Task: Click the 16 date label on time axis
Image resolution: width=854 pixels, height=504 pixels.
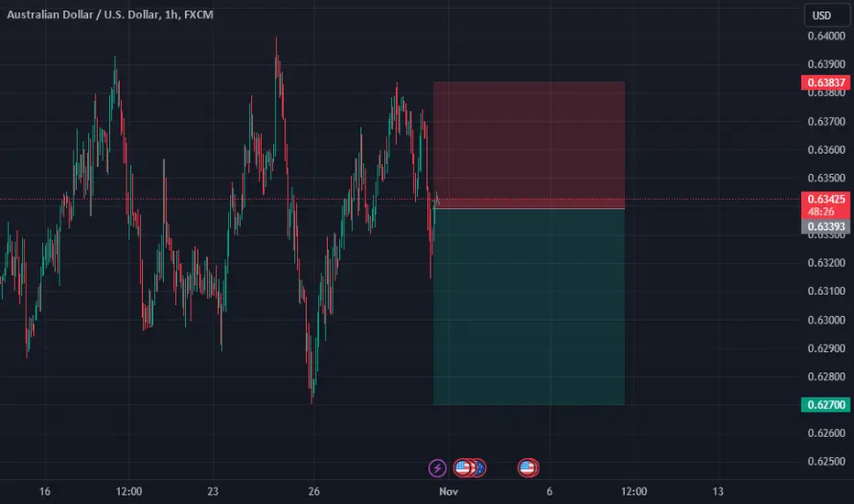Action: (45, 491)
